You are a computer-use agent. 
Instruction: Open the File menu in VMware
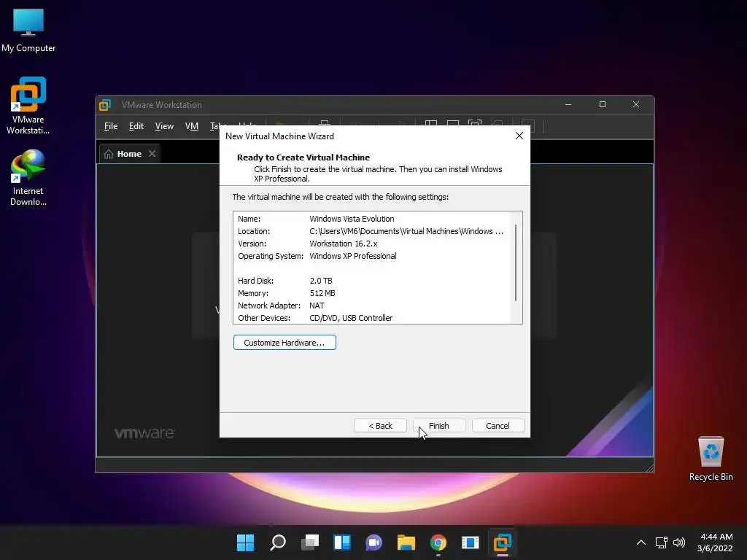coord(111,126)
